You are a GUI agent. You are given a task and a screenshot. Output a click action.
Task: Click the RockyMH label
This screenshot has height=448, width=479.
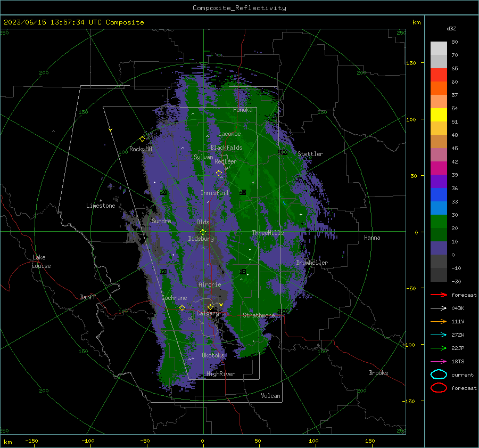tap(141, 149)
